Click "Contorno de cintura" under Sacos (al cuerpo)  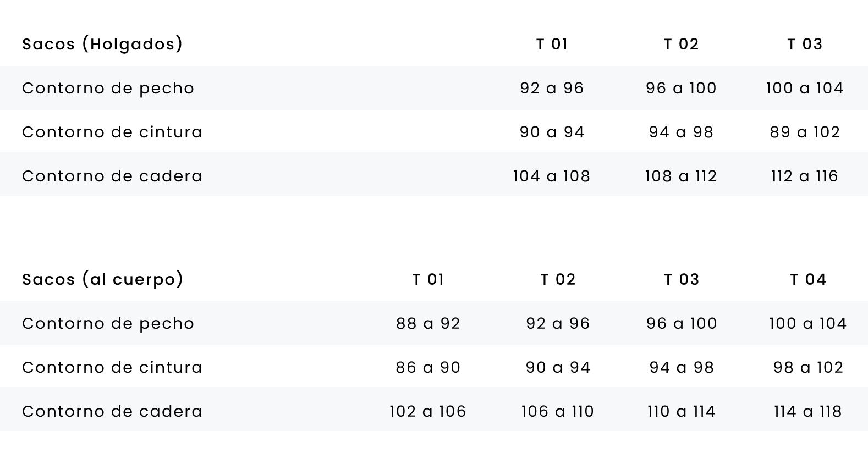click(112, 367)
